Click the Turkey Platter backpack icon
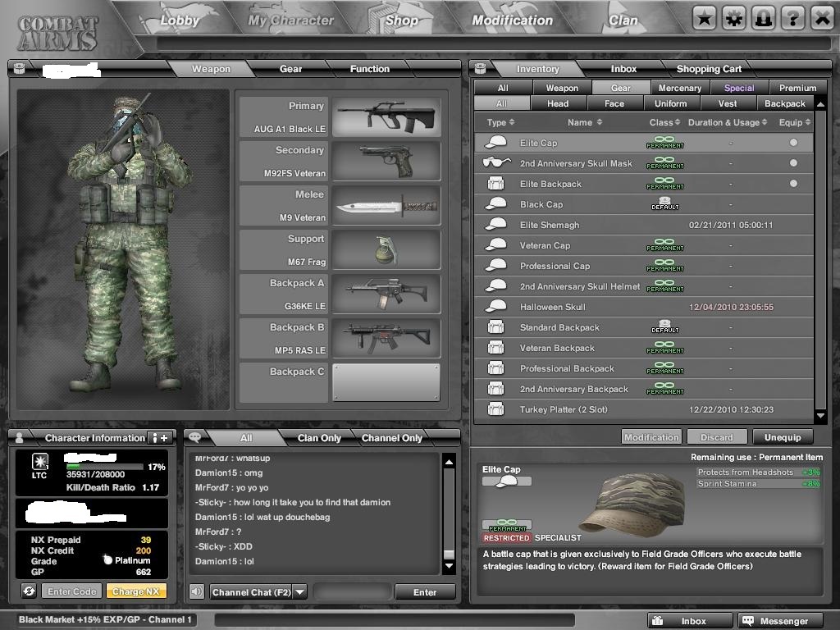This screenshot has height=630, width=840. pos(496,409)
